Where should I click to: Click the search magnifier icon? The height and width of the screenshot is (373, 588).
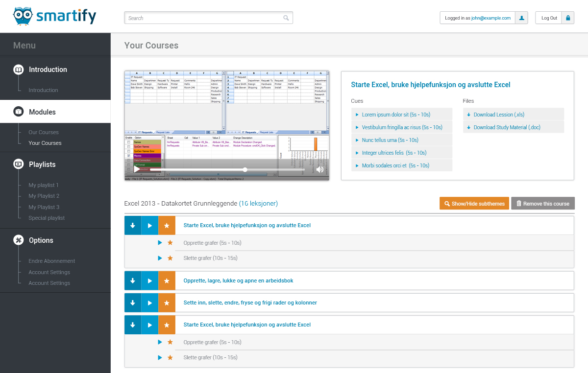286,18
